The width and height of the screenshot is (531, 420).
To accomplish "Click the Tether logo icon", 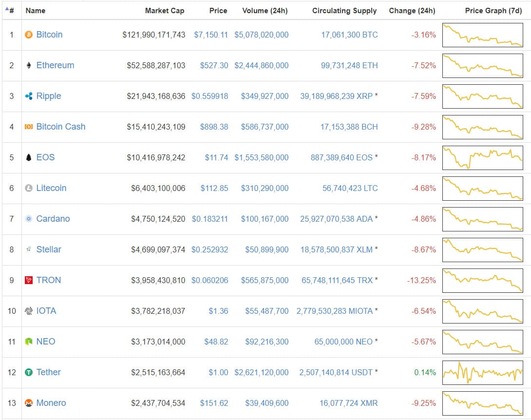I will point(29,372).
